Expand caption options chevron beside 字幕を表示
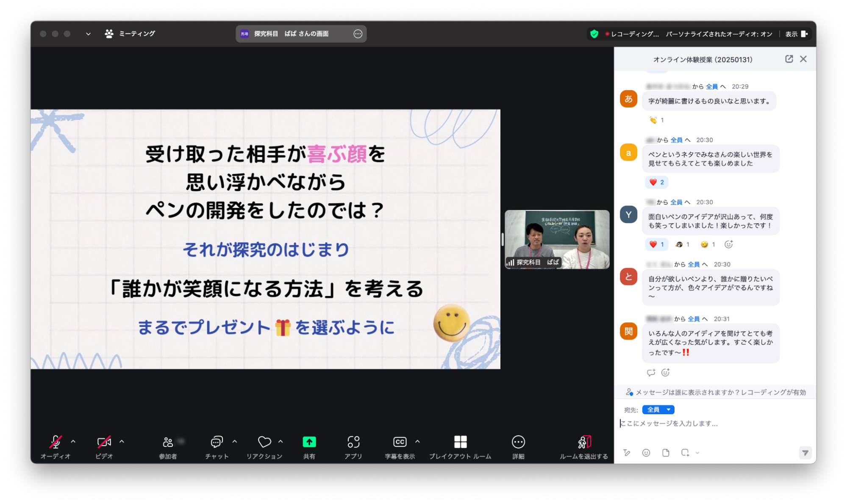The height and width of the screenshot is (504, 847). (x=417, y=441)
